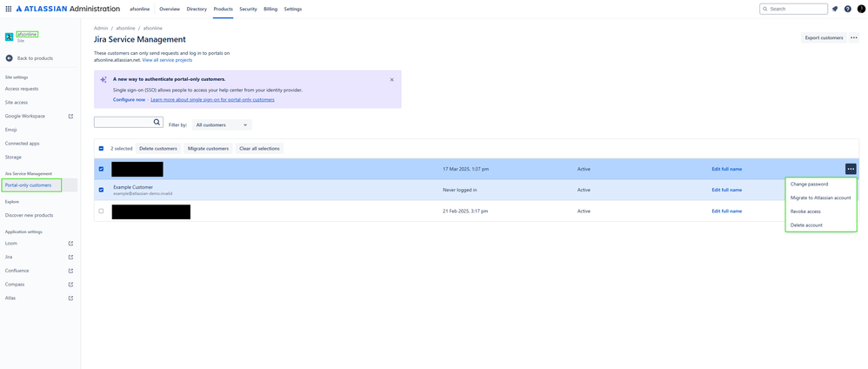Open Loom external link icon
The width and height of the screenshot is (868, 369).
70,243
